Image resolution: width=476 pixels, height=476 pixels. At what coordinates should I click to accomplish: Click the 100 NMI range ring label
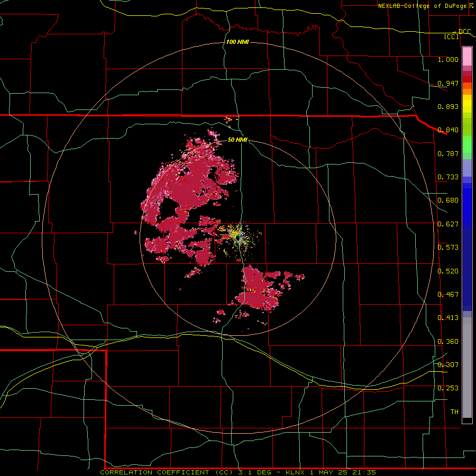click(237, 42)
